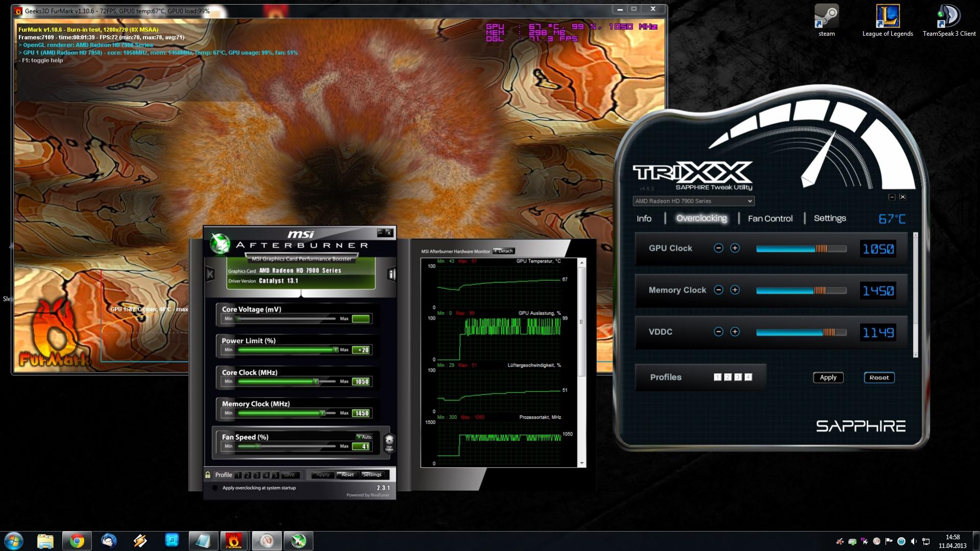Screen dimensions: 980x551
Task: Click the GPU Clock value field 1050 in TriXX
Action: [x=878, y=249]
